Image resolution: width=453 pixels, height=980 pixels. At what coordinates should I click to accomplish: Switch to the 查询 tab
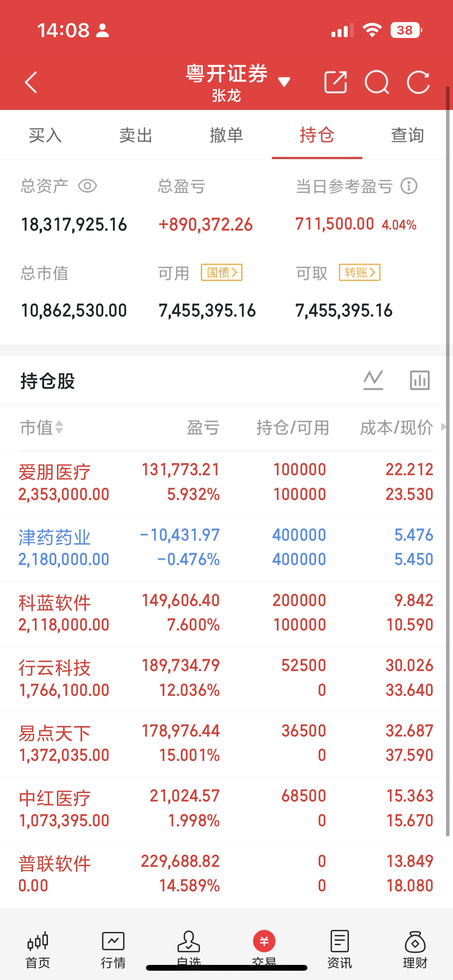pos(408,135)
